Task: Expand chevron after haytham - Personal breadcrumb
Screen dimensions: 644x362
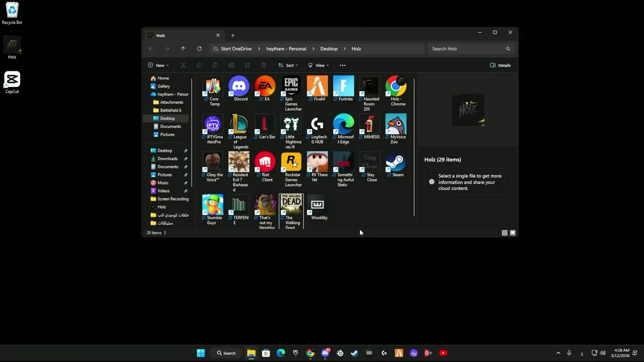Action: click(313, 49)
